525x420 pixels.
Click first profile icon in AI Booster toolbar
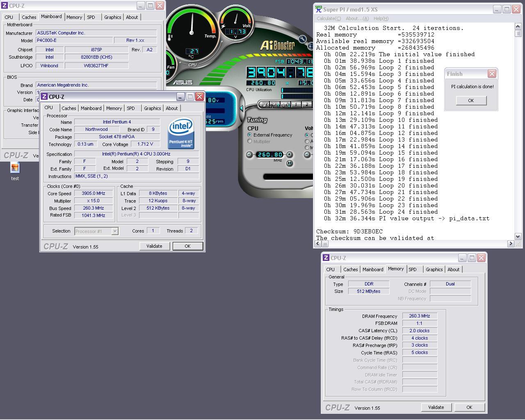click(x=265, y=105)
